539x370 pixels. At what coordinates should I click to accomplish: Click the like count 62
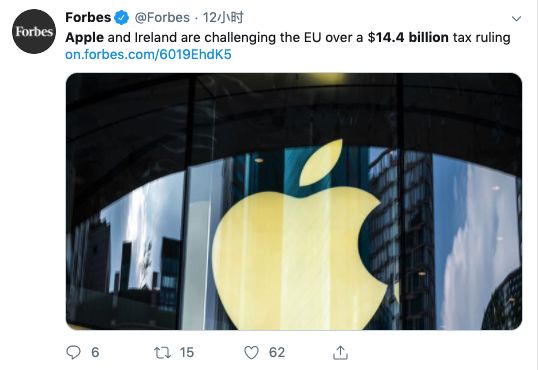click(277, 352)
